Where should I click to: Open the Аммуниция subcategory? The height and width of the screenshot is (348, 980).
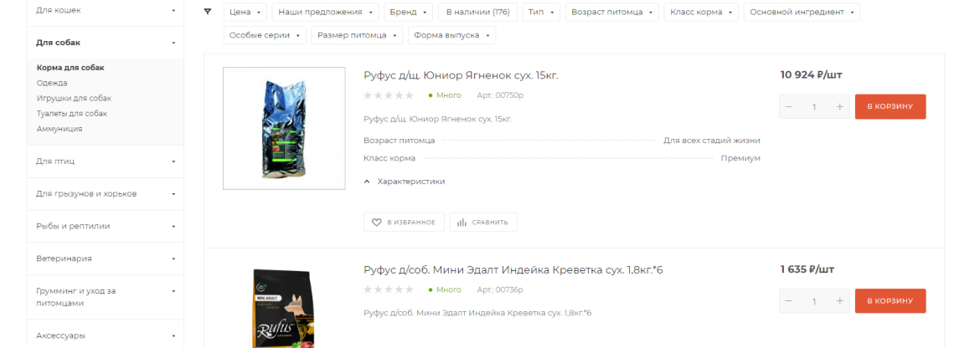tap(59, 129)
